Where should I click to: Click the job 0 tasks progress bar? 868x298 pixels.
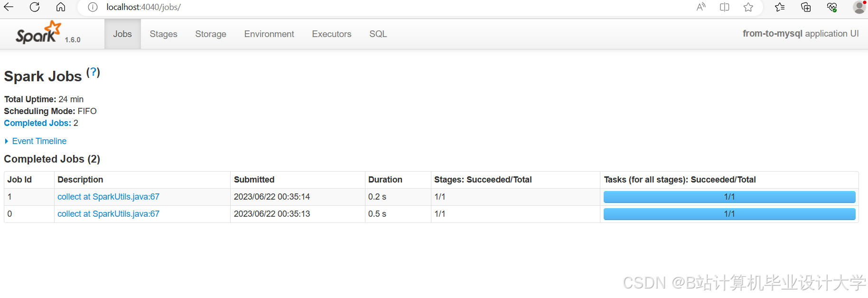pyautogui.click(x=729, y=214)
